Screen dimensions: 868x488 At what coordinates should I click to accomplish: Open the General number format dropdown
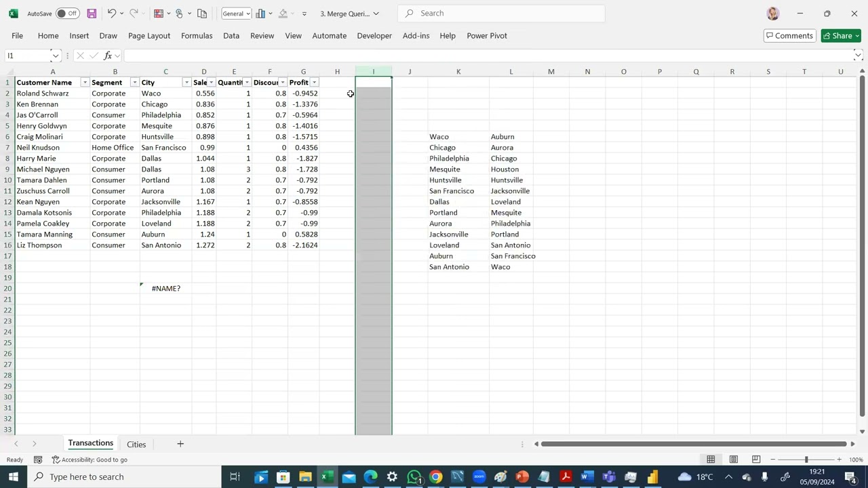pos(236,14)
